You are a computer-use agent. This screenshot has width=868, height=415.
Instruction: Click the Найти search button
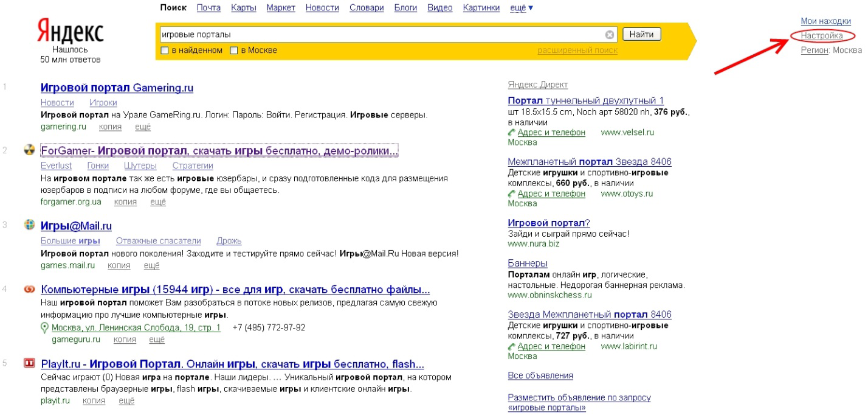(x=642, y=35)
